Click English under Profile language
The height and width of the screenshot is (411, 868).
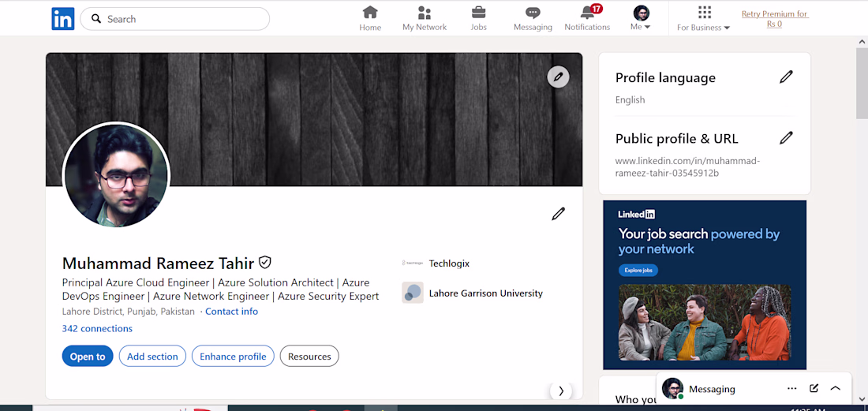click(630, 100)
